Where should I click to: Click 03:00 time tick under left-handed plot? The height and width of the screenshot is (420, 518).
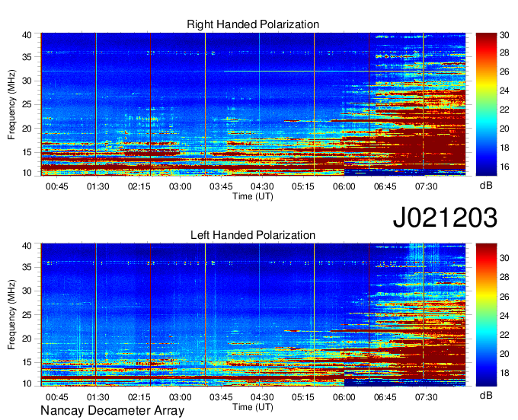(180, 397)
